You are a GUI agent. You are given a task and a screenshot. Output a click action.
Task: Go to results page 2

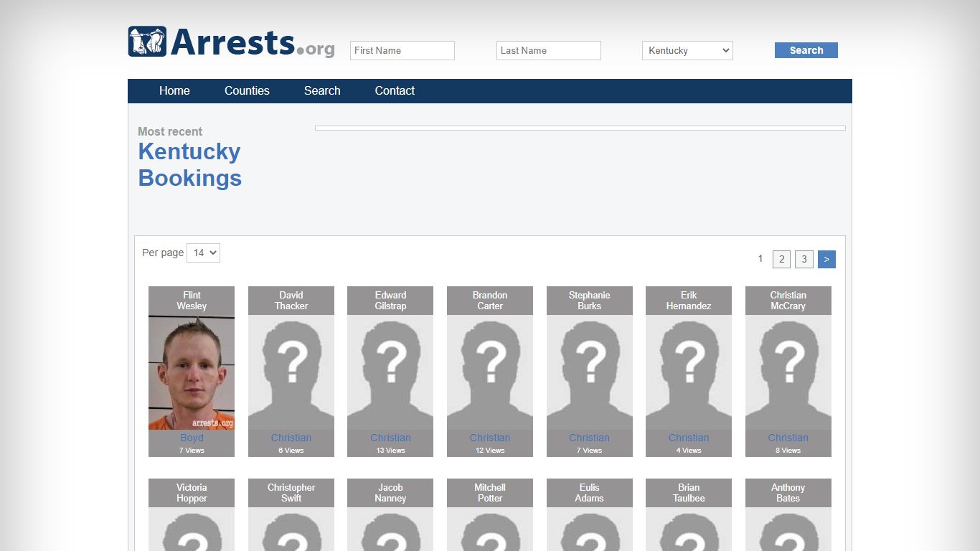[781, 259]
